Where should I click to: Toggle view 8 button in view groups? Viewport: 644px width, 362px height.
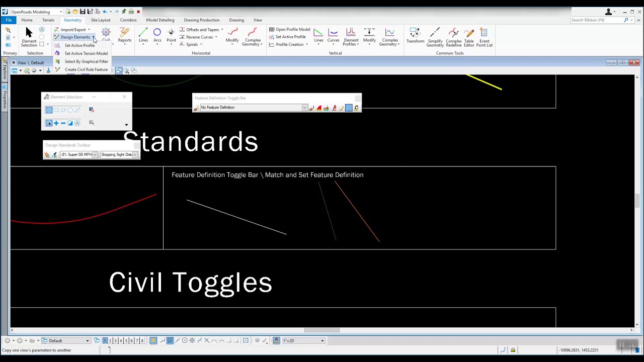tap(142, 341)
